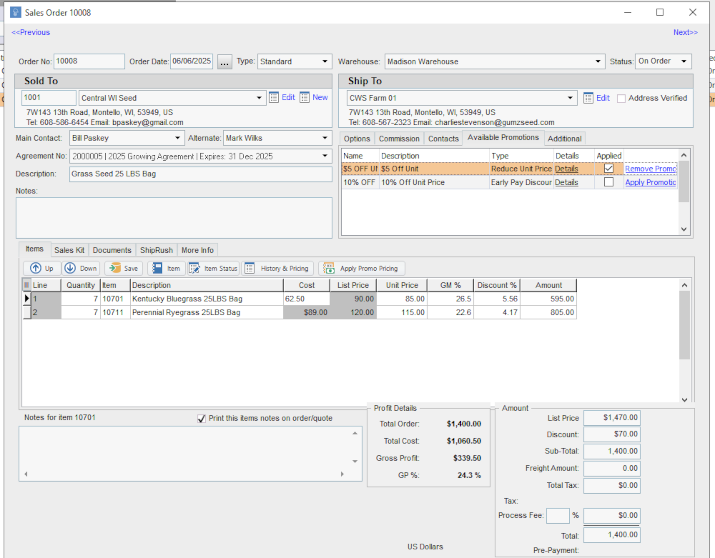Expand the Warehouse dropdown

pos(598,62)
